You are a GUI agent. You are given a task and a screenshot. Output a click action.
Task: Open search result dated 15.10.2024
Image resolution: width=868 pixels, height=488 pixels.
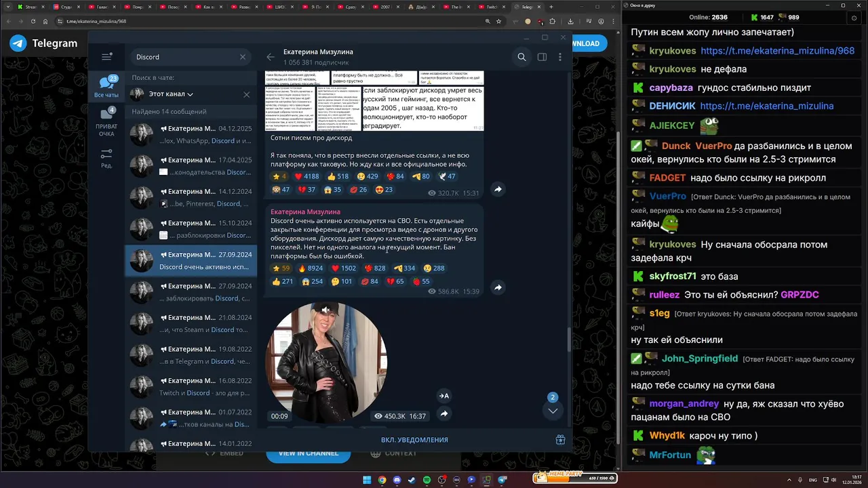(x=191, y=229)
